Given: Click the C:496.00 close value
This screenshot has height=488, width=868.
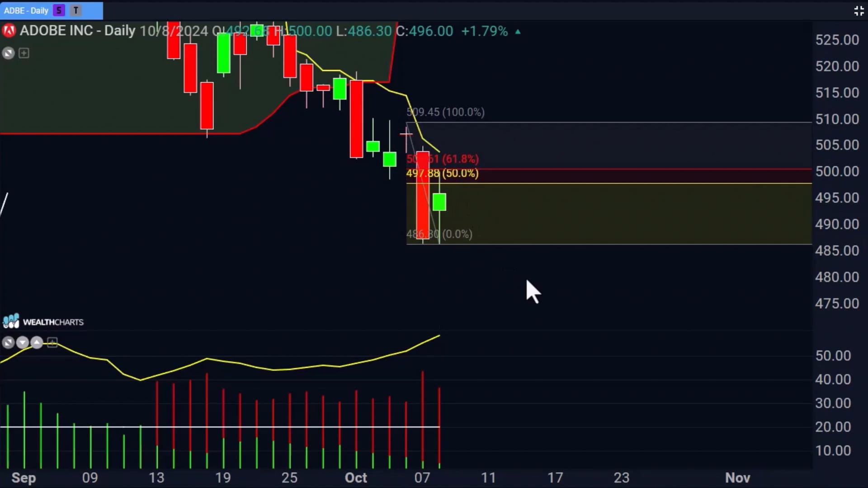Looking at the screenshot, I should point(425,31).
